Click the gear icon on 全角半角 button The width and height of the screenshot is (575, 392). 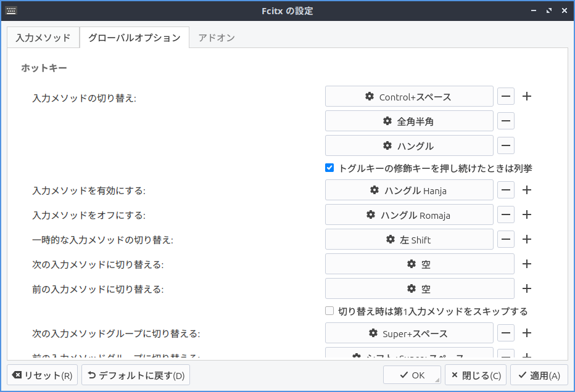[387, 121]
